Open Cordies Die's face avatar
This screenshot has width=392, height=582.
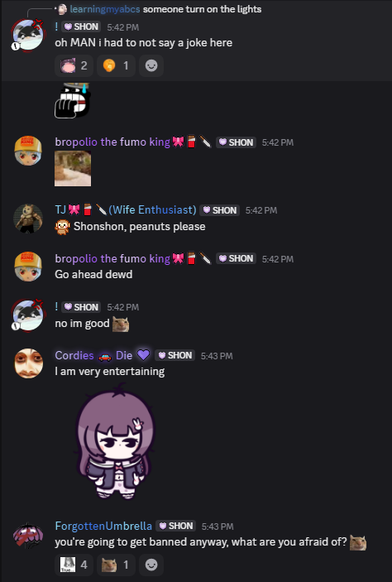[x=29, y=363]
